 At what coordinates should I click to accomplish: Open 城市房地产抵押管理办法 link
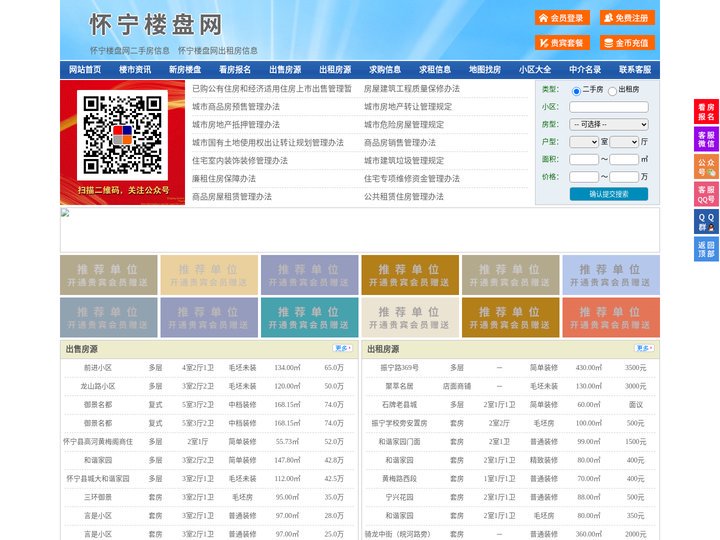pyautogui.click(x=236, y=124)
